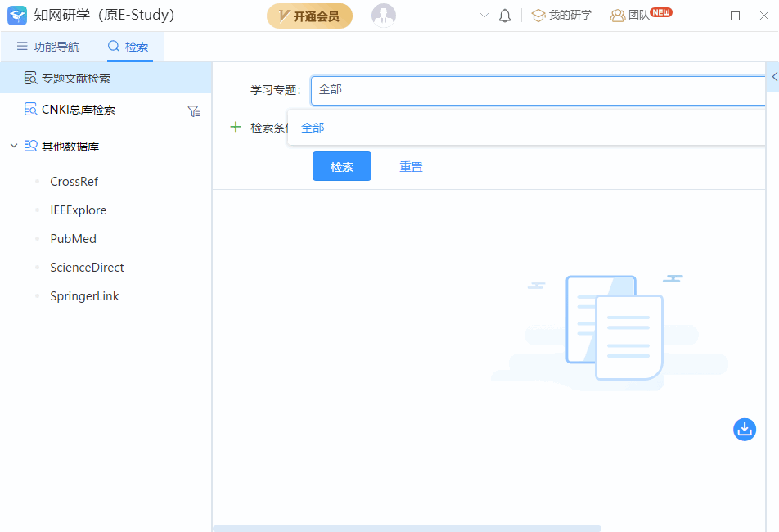Start the search with the 检索 button
Screen dimensions: 779x532
tap(341, 166)
